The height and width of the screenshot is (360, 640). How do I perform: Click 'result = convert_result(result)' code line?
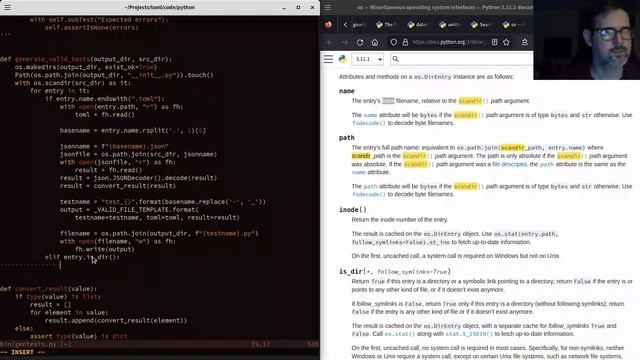pyautogui.click(x=118, y=186)
